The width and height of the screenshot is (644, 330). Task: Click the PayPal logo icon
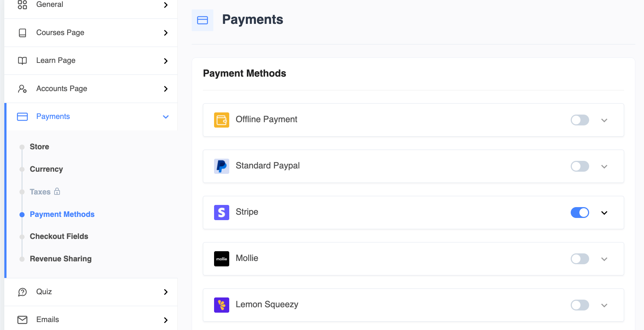[x=221, y=166]
